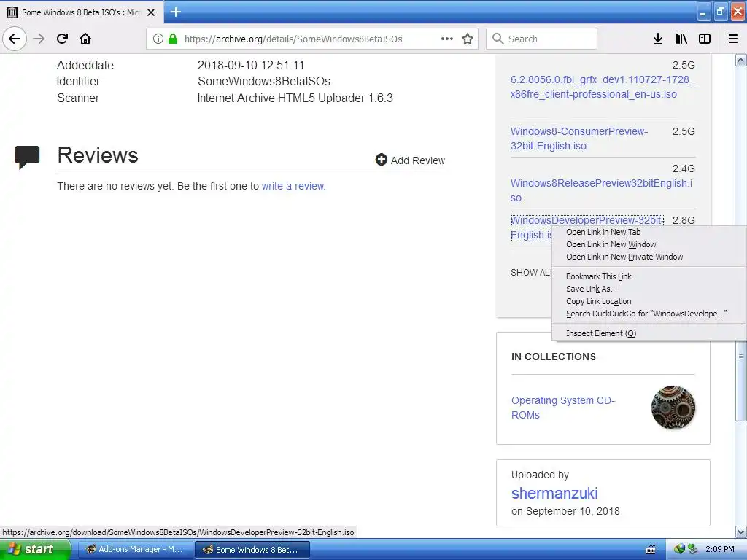Click SHOW ALL files link
747x560 pixels.
pyautogui.click(x=531, y=273)
